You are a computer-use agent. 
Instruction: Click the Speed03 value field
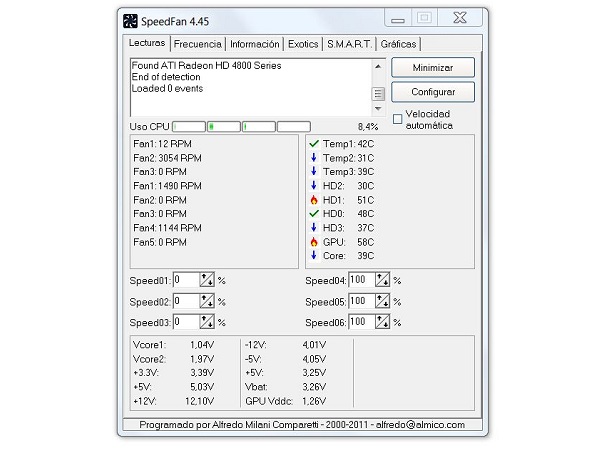186,322
